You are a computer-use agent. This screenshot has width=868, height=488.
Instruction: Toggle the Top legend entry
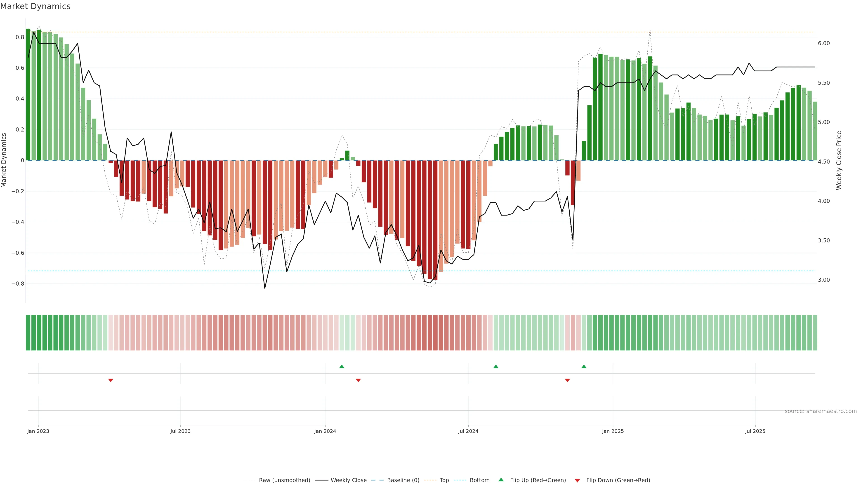444,480
